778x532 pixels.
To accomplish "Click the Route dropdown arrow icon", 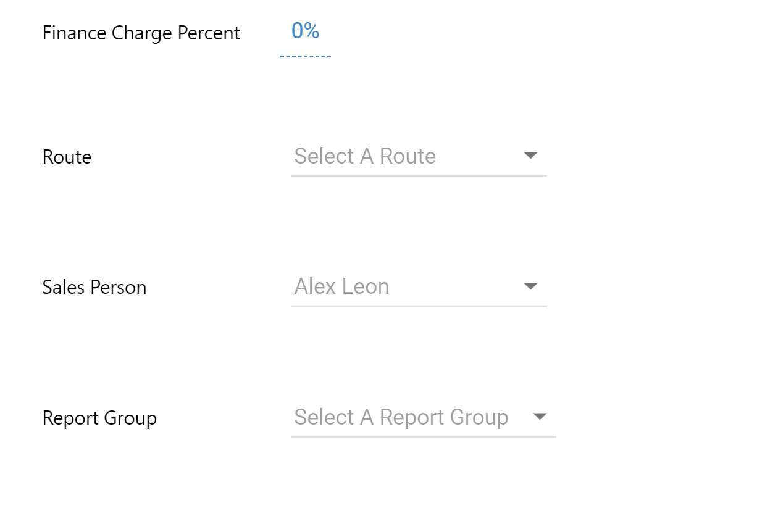I will click(530, 156).
